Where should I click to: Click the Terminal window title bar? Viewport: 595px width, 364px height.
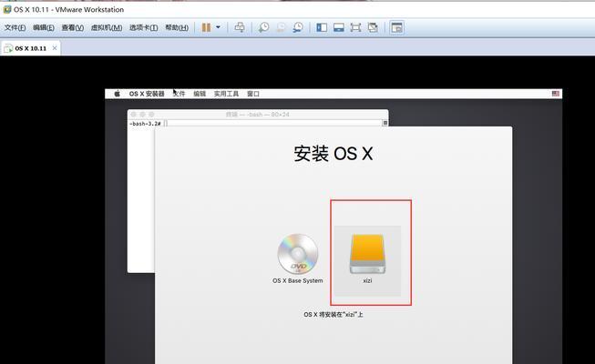click(x=258, y=114)
